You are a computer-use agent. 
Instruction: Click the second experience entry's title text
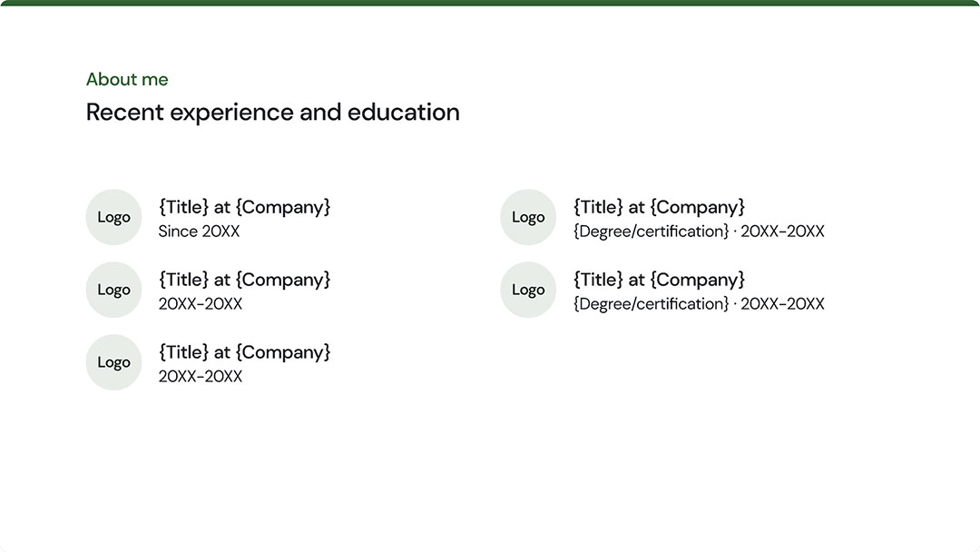point(244,280)
